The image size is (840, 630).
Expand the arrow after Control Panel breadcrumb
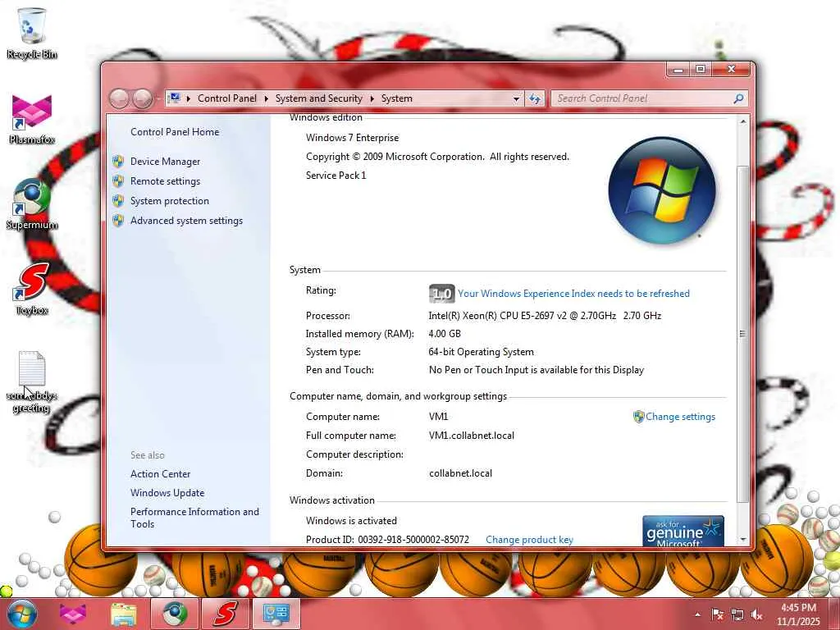click(x=267, y=98)
